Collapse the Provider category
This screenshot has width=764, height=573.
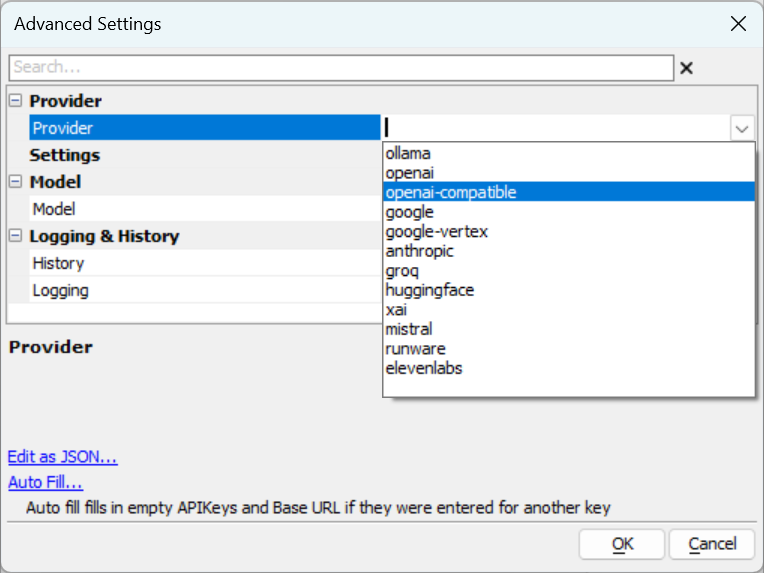pyautogui.click(x=16, y=100)
